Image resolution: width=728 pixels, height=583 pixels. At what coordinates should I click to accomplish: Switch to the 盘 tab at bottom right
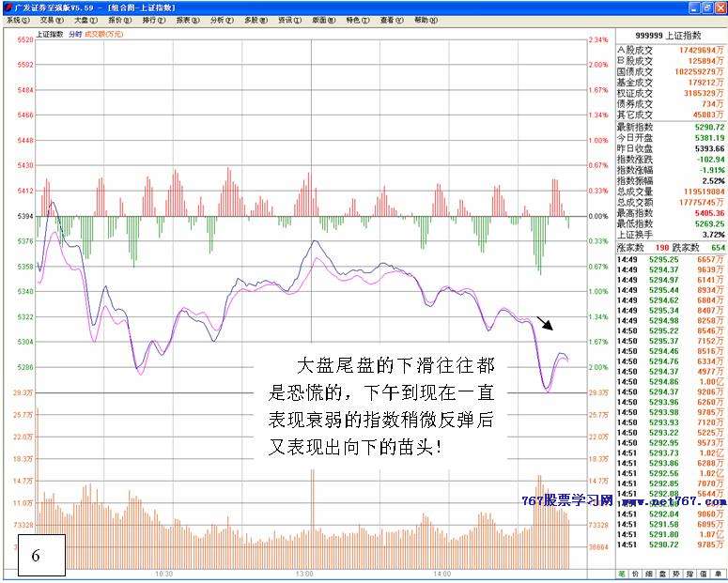(x=663, y=575)
